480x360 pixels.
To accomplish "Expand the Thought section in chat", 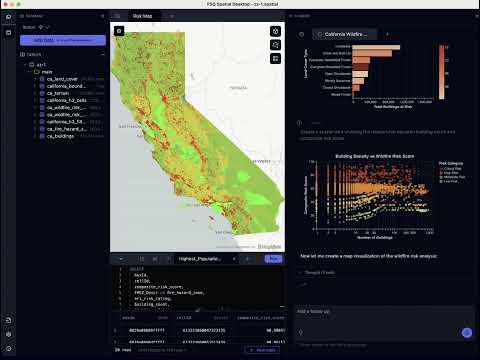I will pos(317,273).
